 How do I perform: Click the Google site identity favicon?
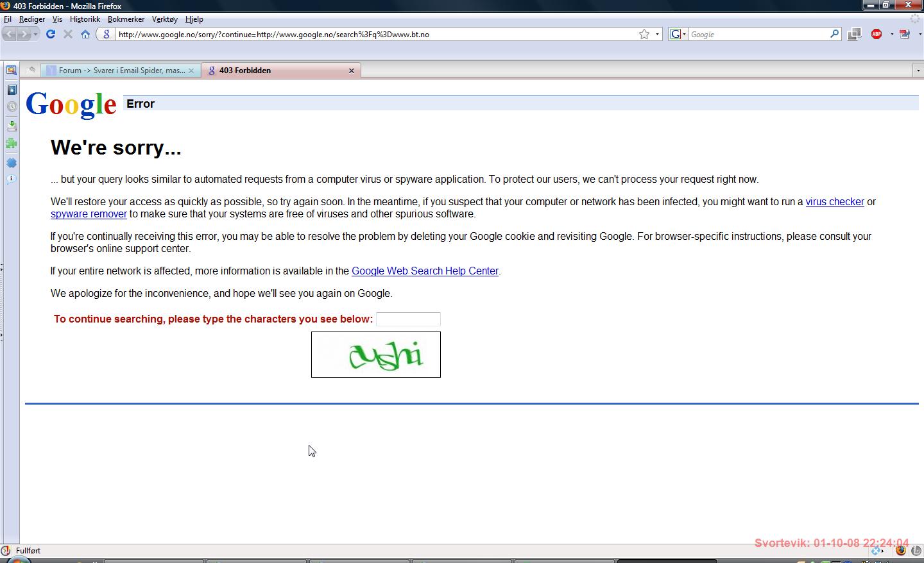[x=106, y=34]
